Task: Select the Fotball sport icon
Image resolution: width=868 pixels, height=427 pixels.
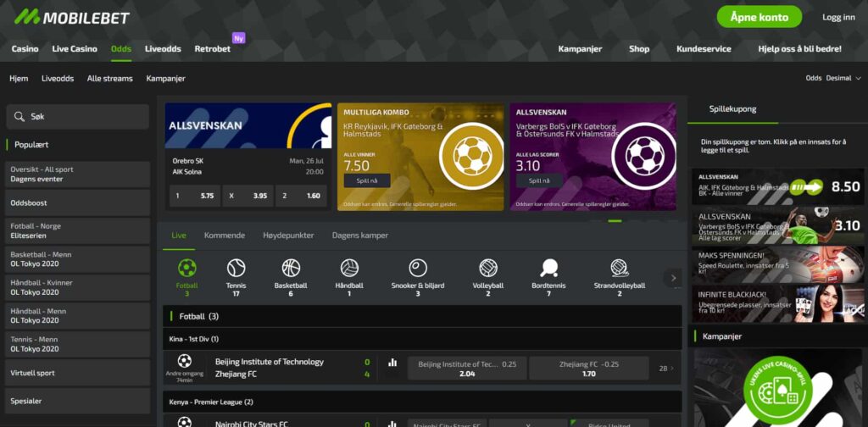Action: tap(187, 269)
